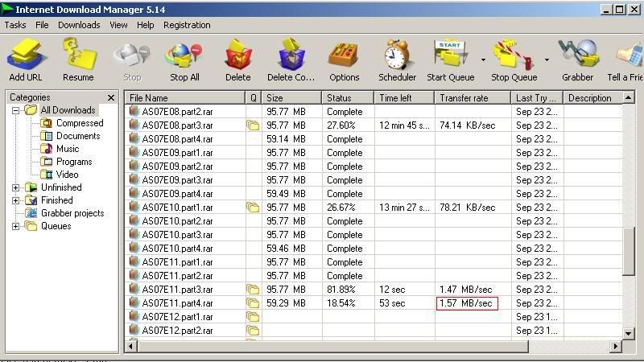Click the Add URL toolbar icon
Viewport: 644px width, 362px height.
(x=25, y=57)
